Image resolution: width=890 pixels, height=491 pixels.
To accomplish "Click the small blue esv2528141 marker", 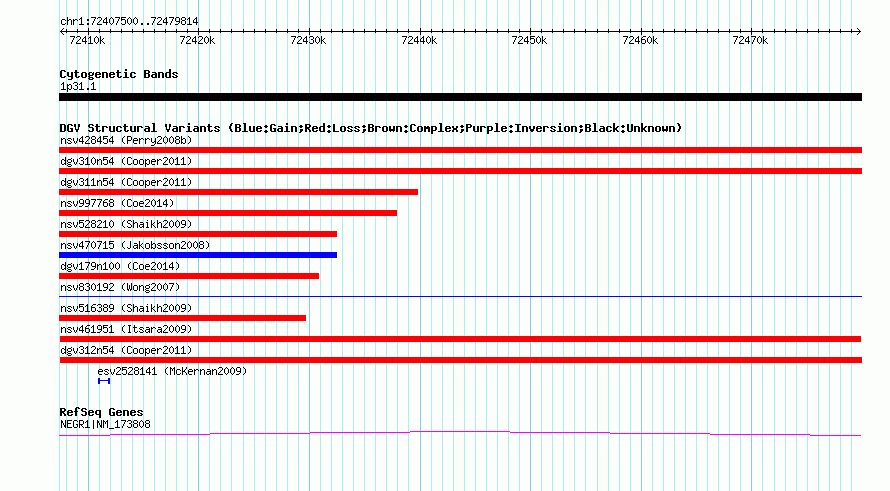I will (104, 381).
